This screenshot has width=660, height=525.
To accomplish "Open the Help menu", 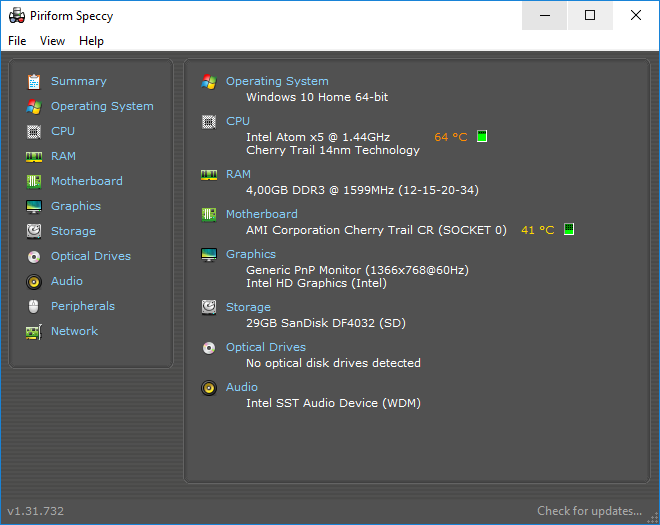I will click(91, 41).
